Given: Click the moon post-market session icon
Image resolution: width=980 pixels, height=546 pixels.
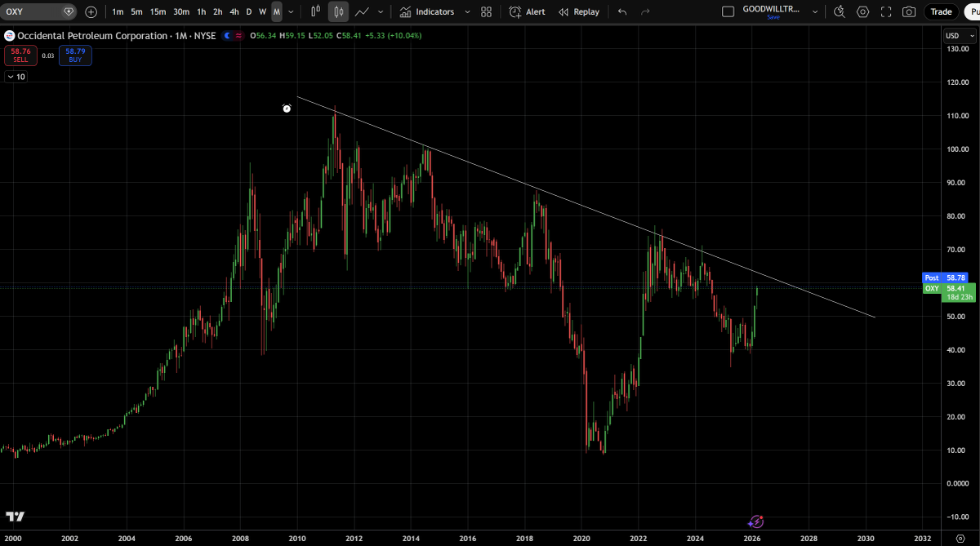Looking at the screenshot, I should [227, 36].
